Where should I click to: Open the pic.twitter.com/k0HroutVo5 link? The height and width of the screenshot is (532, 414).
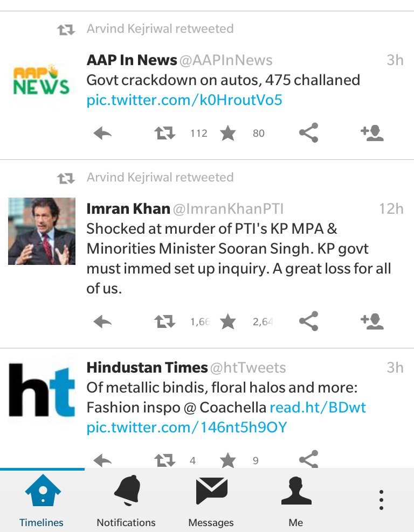[x=184, y=100]
